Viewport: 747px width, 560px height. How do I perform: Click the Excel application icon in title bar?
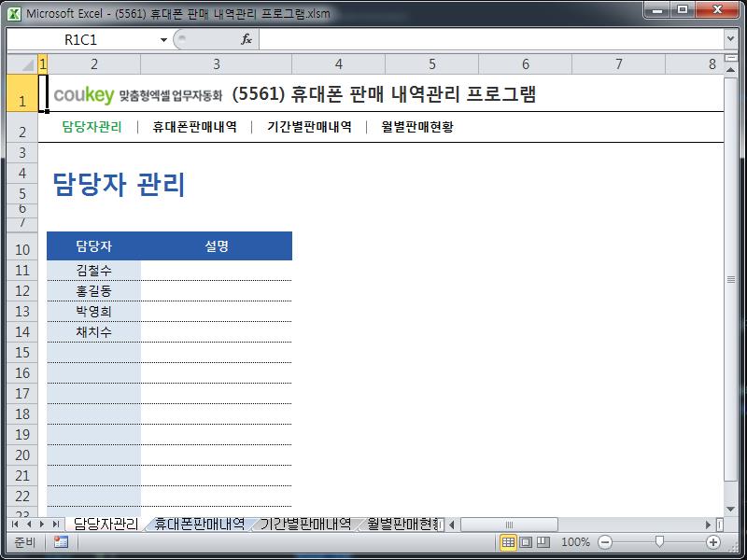click(x=14, y=14)
